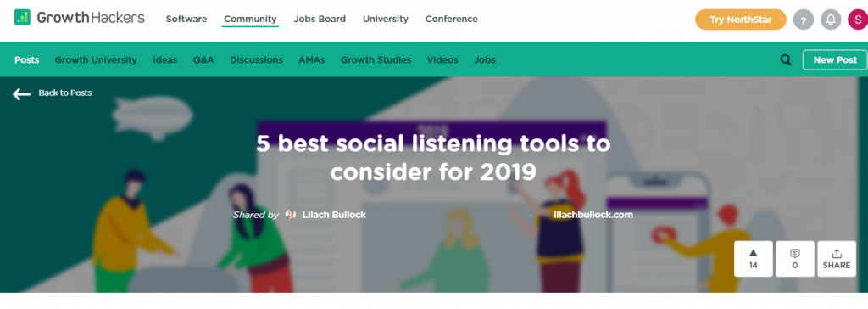Click the New Post button
The width and height of the screenshot is (868, 309).
click(x=835, y=60)
